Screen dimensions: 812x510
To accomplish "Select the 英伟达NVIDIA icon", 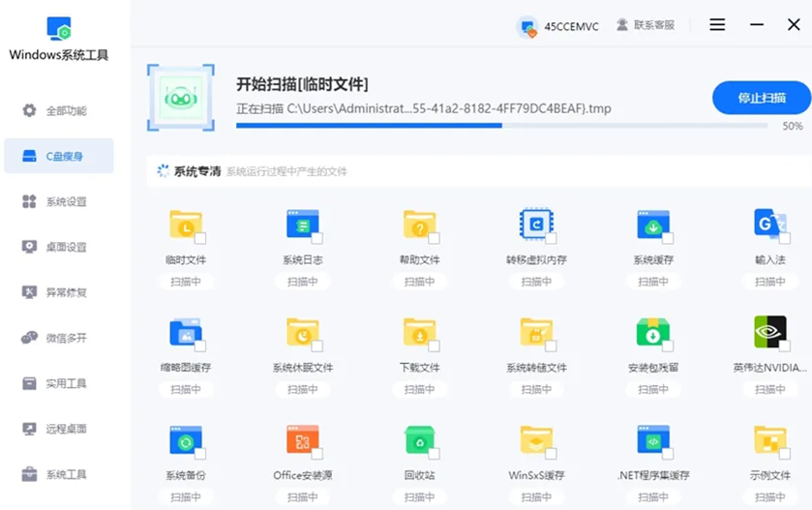I will pyautogui.click(x=770, y=332).
